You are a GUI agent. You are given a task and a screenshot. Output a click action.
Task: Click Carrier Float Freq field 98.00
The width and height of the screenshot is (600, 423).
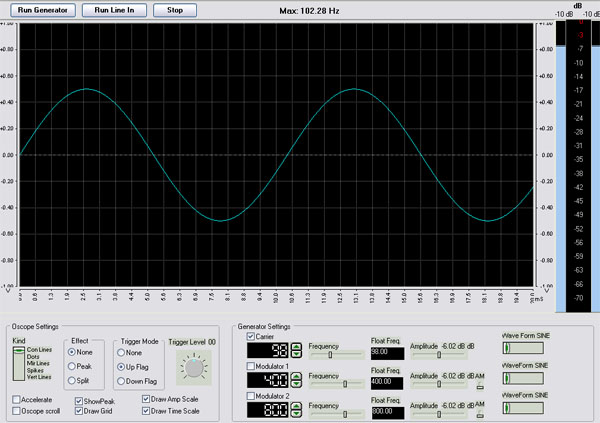coord(387,353)
